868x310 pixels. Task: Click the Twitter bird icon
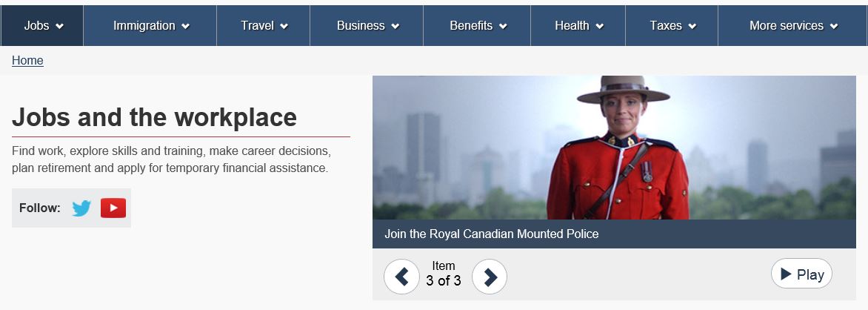tap(81, 208)
